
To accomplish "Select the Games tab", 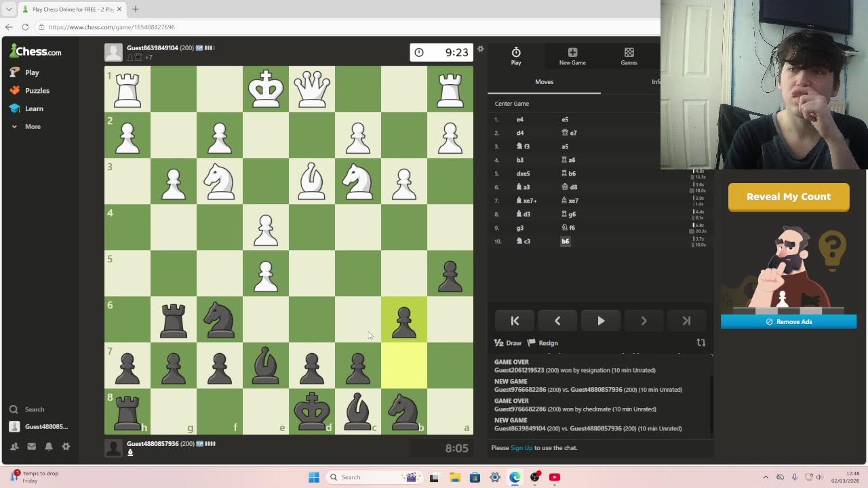I will click(x=629, y=56).
